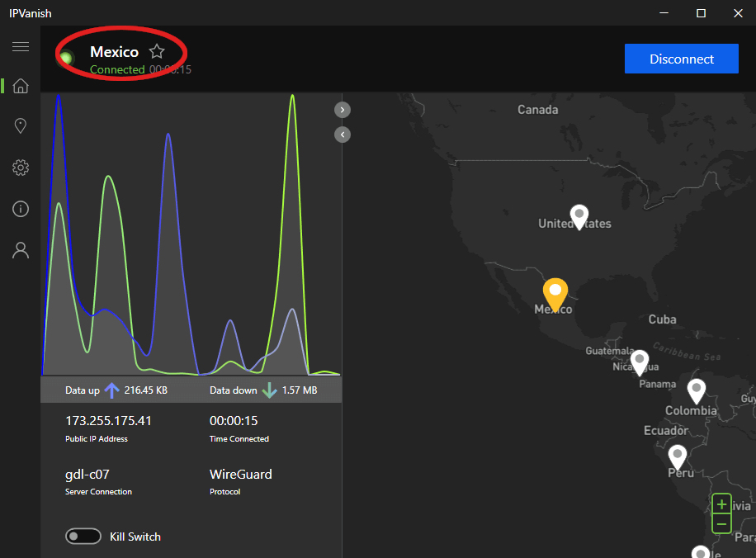Select the yellow Mexico map pin

[x=555, y=295]
